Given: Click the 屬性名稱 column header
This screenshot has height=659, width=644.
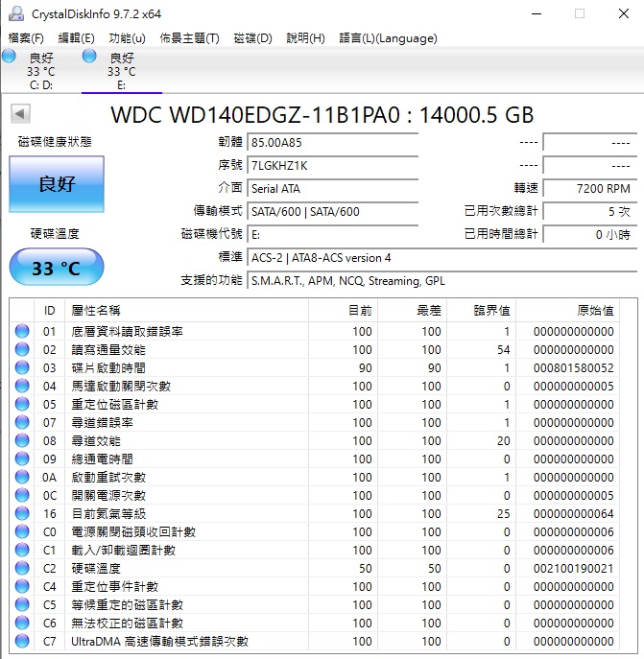Looking at the screenshot, I should point(186,311).
